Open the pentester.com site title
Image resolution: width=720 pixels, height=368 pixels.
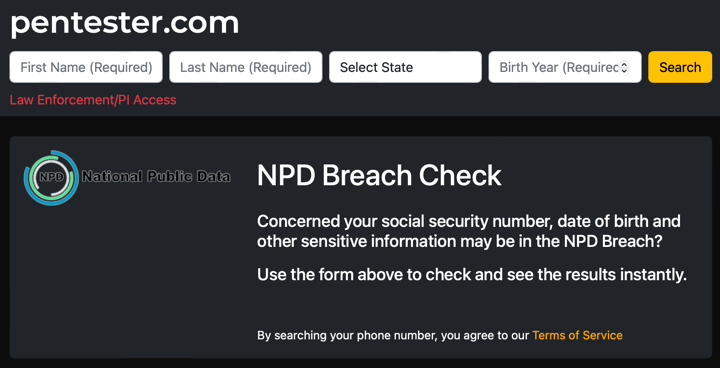(124, 23)
